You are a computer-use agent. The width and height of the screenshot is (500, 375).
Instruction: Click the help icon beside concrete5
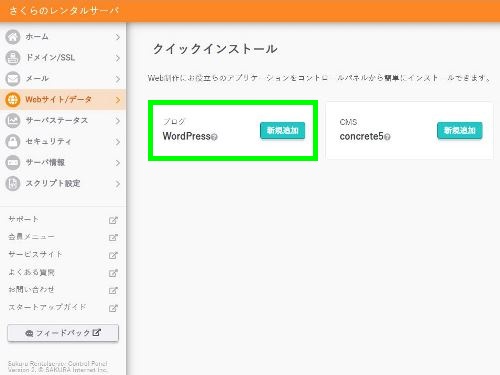tap(387, 137)
